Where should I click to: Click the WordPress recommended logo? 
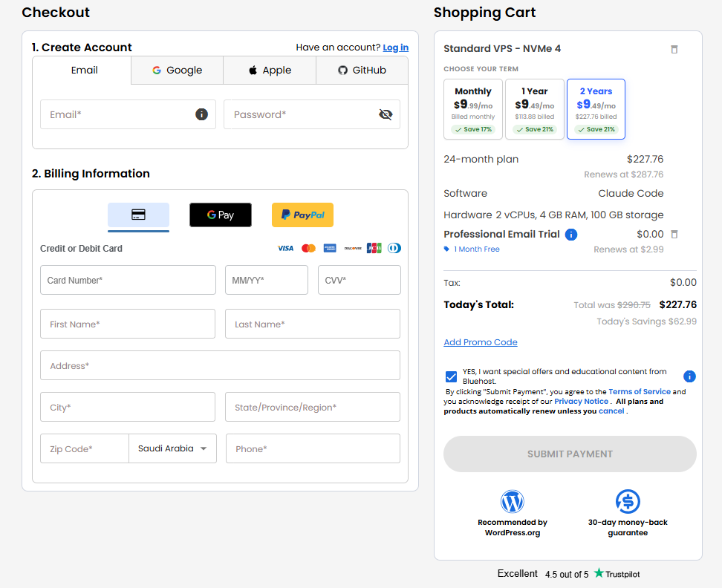tap(512, 501)
